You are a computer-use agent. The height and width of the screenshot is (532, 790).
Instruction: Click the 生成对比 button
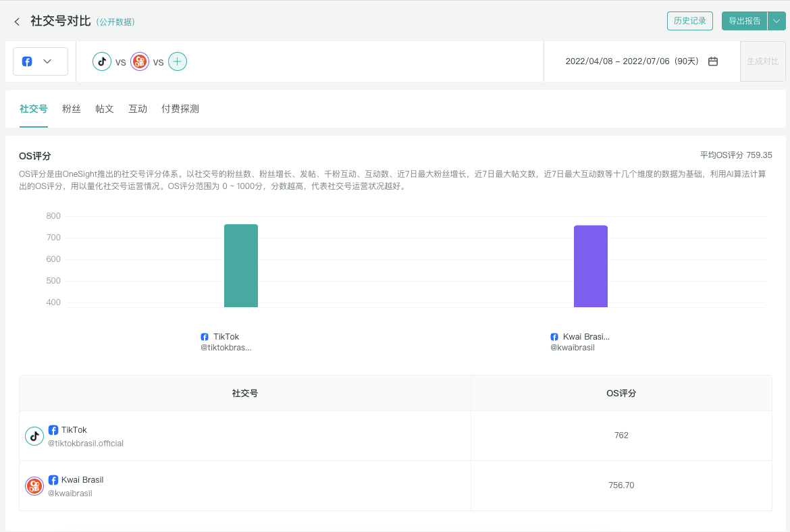pyautogui.click(x=763, y=61)
